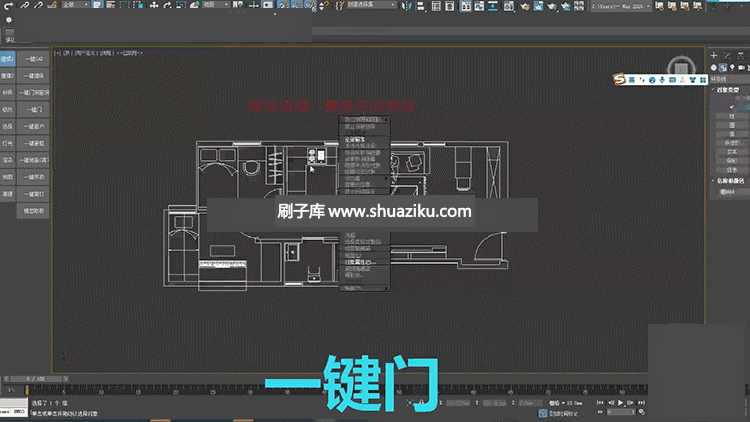The width and height of the screenshot is (750, 422).
Task: Click the time slider handle
Action: [36, 379]
